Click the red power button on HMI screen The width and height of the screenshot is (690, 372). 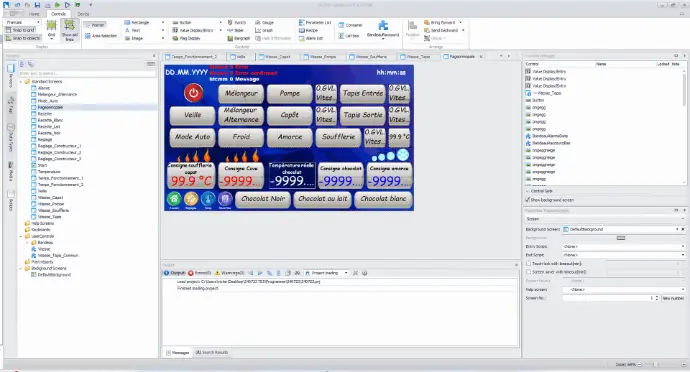pyautogui.click(x=193, y=93)
